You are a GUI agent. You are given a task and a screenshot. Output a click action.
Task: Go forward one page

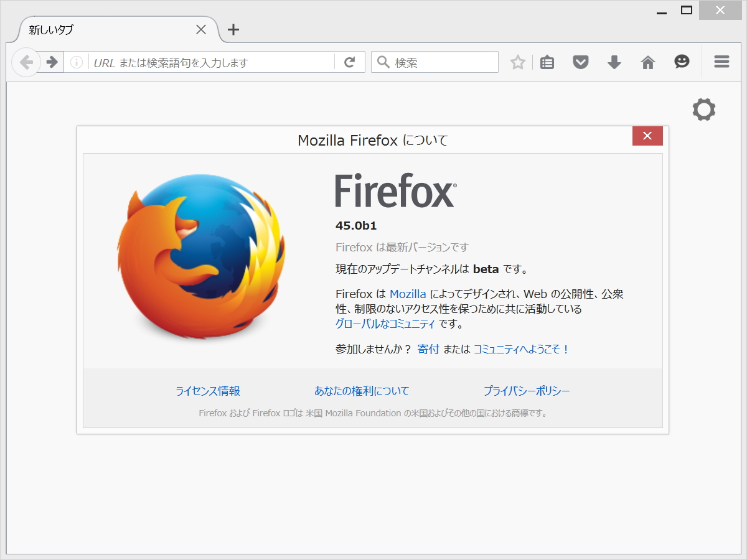[52, 62]
